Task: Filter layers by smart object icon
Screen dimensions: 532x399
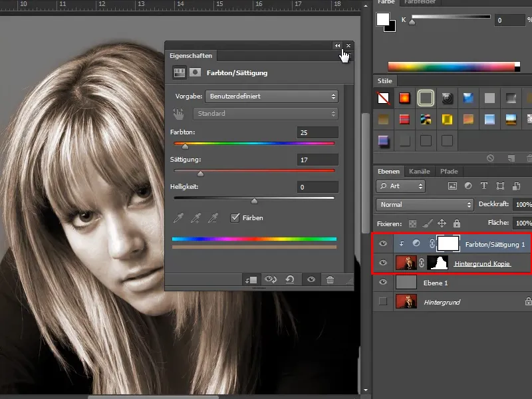Action: pos(517,186)
